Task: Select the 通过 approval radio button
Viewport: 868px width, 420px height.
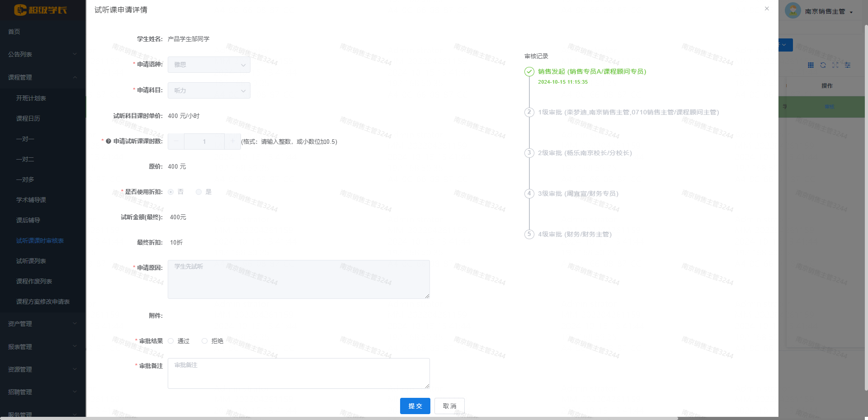Action: pos(171,341)
